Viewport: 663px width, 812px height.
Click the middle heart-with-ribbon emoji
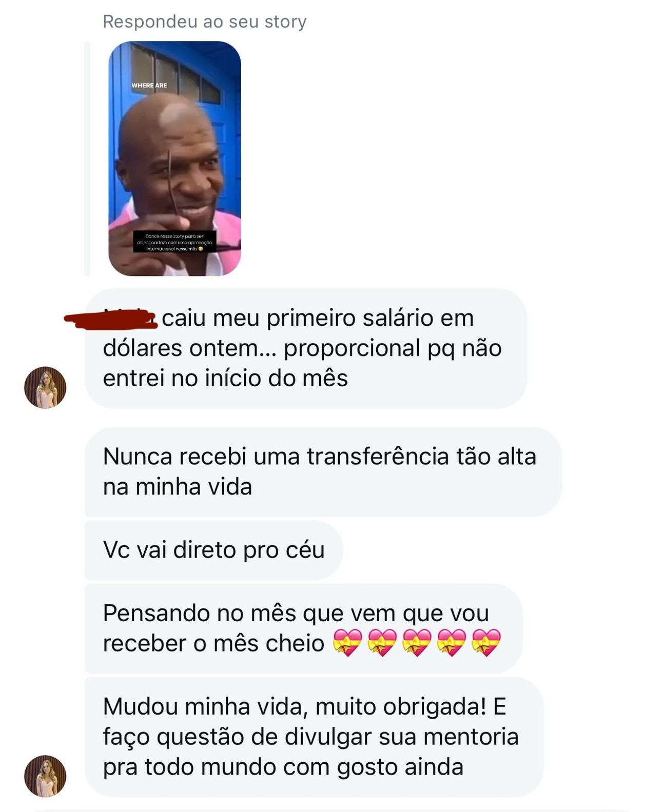417,643
